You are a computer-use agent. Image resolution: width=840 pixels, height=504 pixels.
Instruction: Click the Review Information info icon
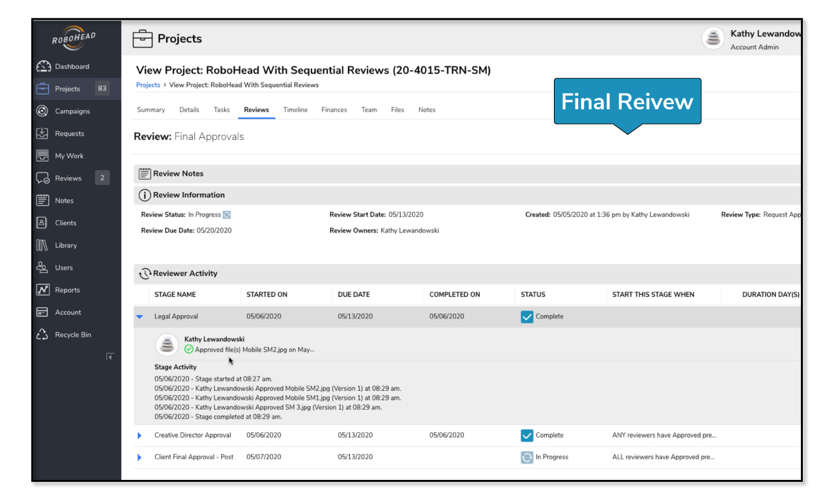pyautogui.click(x=145, y=195)
